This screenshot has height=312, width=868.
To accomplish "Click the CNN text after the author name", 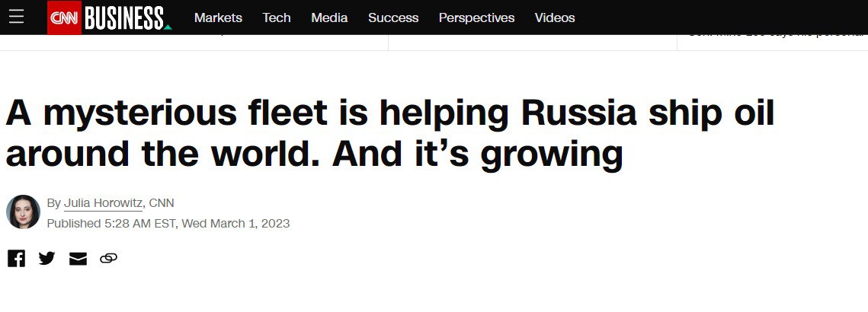I will [162, 202].
